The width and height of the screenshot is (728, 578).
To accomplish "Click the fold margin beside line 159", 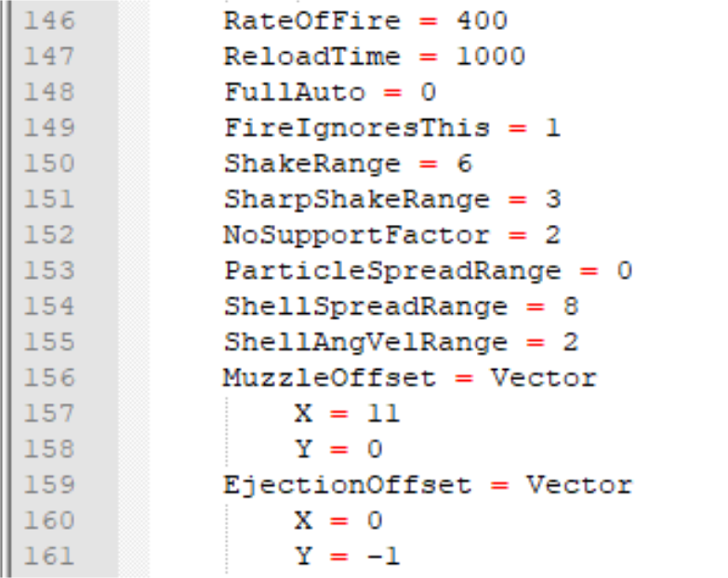I will [134, 485].
